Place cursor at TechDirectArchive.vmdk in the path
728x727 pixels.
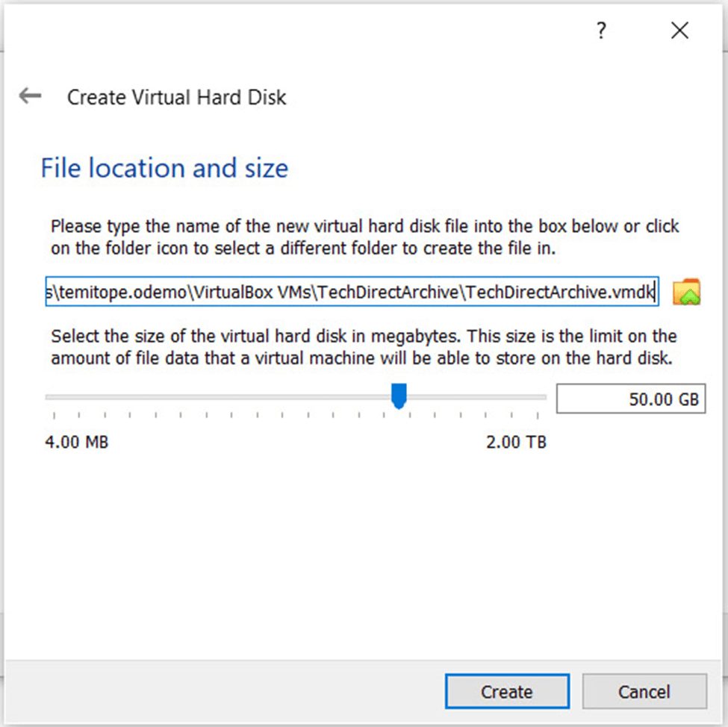click(x=560, y=292)
